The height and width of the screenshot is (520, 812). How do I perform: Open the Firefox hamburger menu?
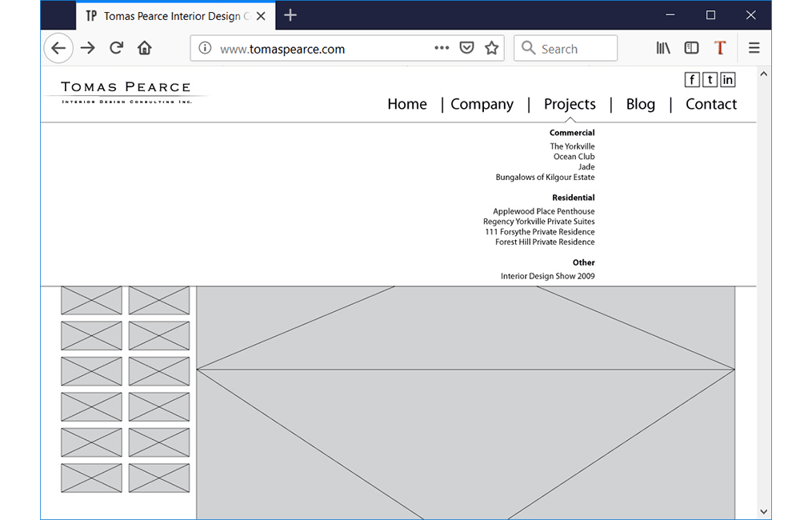[x=754, y=48]
